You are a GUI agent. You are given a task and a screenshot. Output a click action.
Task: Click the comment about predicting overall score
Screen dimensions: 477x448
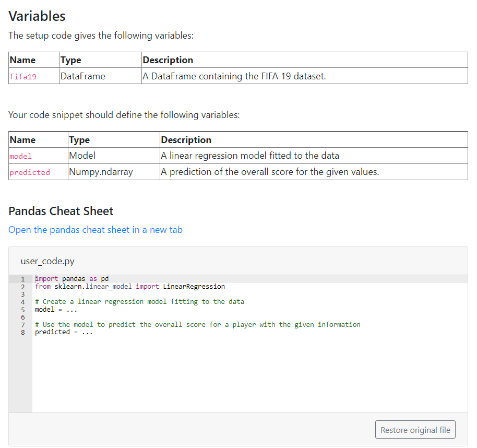click(x=197, y=324)
